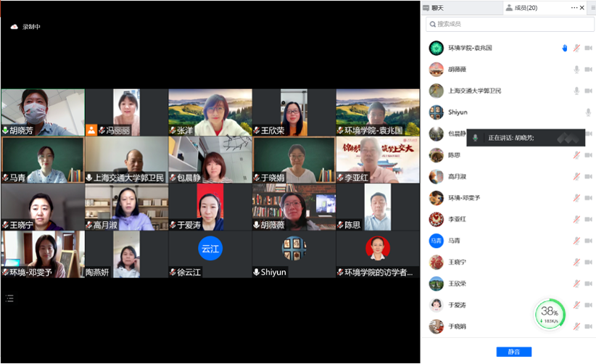This screenshot has width=596, height=364.
Task: Click the camera icon next to 胡薇薇
Action: click(x=588, y=70)
